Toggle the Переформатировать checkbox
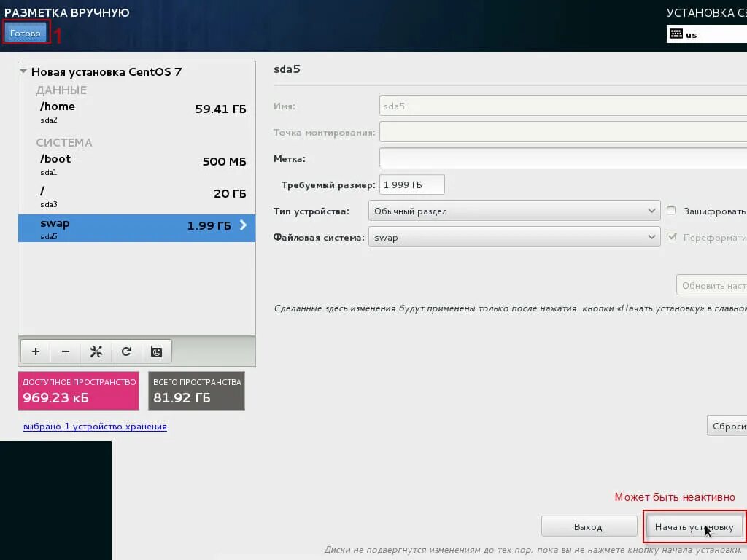 click(x=672, y=237)
